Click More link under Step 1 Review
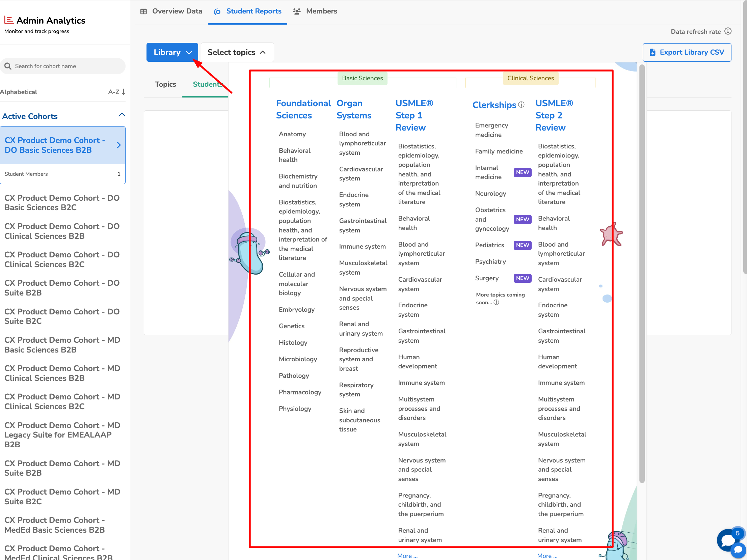747x560 pixels. [407, 556]
